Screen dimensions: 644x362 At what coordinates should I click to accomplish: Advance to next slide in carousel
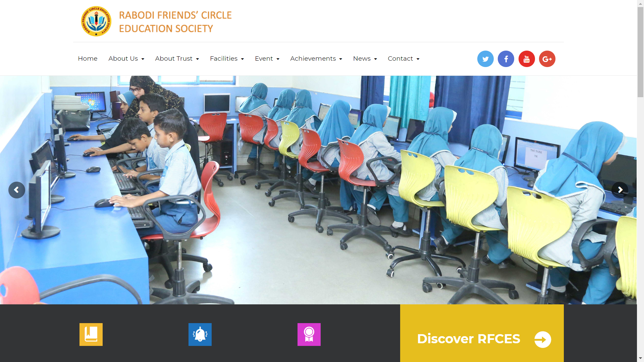click(x=620, y=190)
